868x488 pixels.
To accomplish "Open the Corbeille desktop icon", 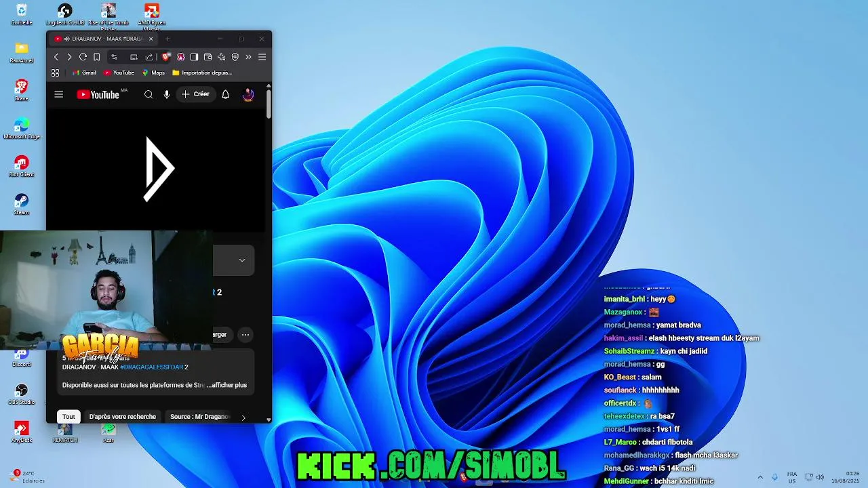I will [22, 14].
